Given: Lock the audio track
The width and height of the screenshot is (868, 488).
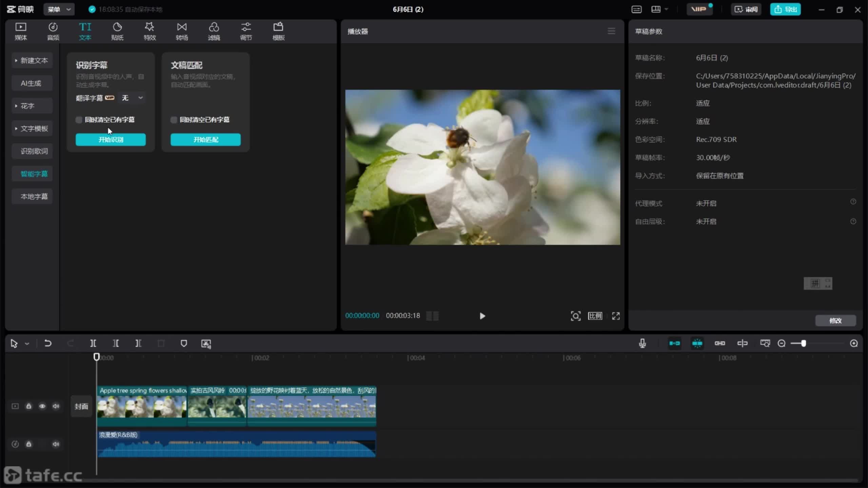Looking at the screenshot, I should point(29,444).
